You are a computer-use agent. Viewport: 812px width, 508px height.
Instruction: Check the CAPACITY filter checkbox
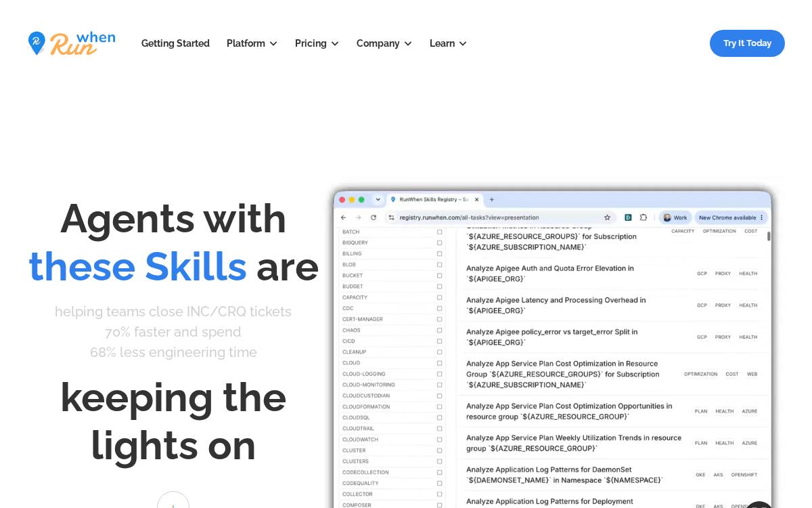(439, 297)
